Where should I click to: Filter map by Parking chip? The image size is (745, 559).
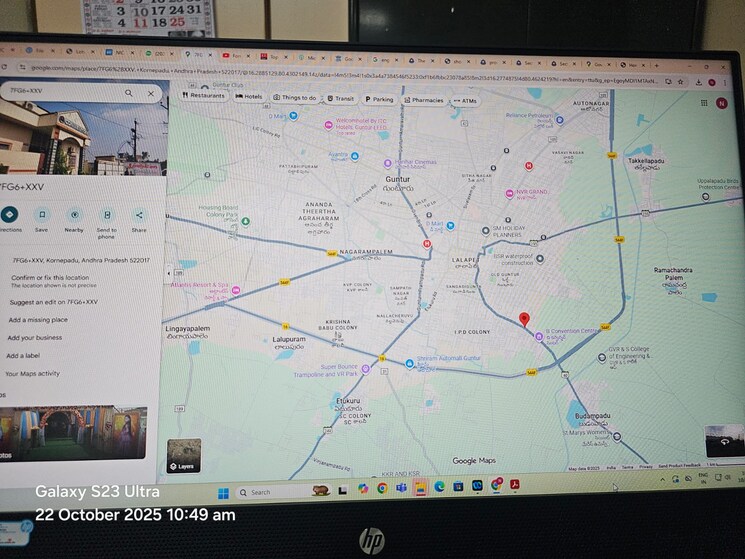(379, 99)
